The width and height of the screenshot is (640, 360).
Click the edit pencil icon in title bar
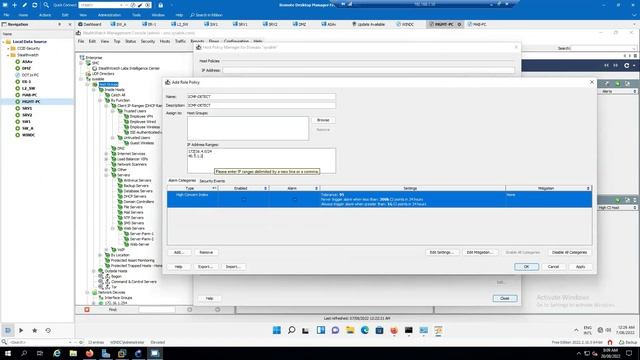[24, 5]
